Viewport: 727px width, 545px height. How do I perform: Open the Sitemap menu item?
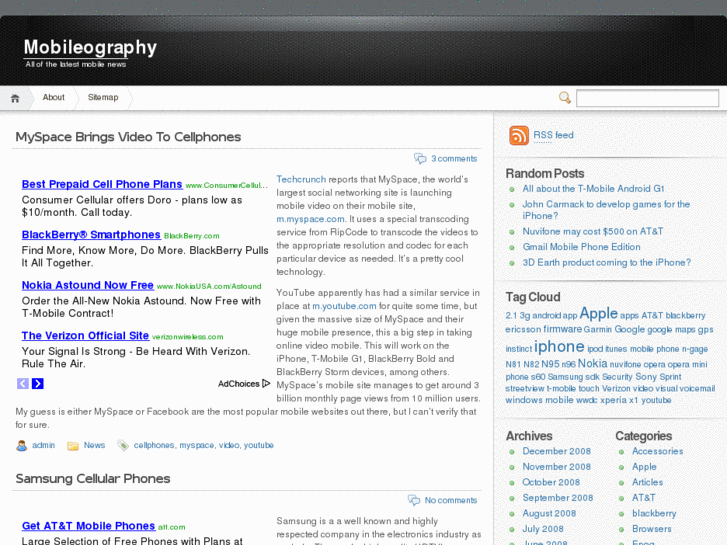[x=103, y=97]
